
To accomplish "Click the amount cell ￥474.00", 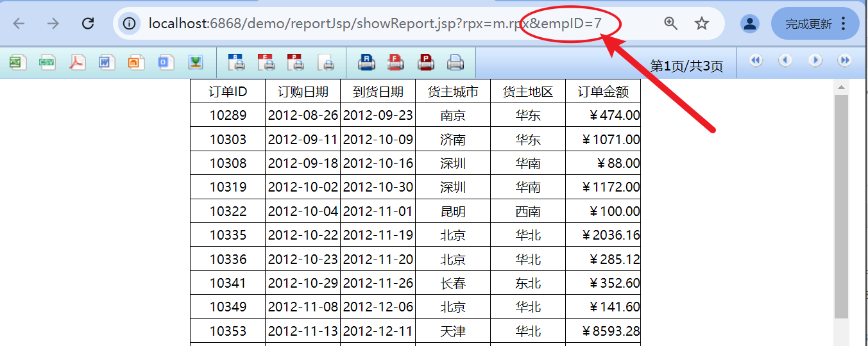I will point(603,115).
